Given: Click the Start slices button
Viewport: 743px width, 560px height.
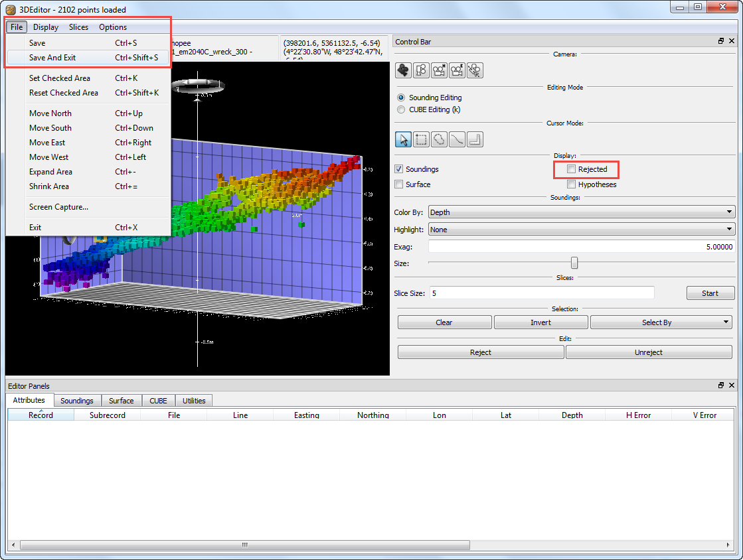Looking at the screenshot, I should (x=710, y=293).
